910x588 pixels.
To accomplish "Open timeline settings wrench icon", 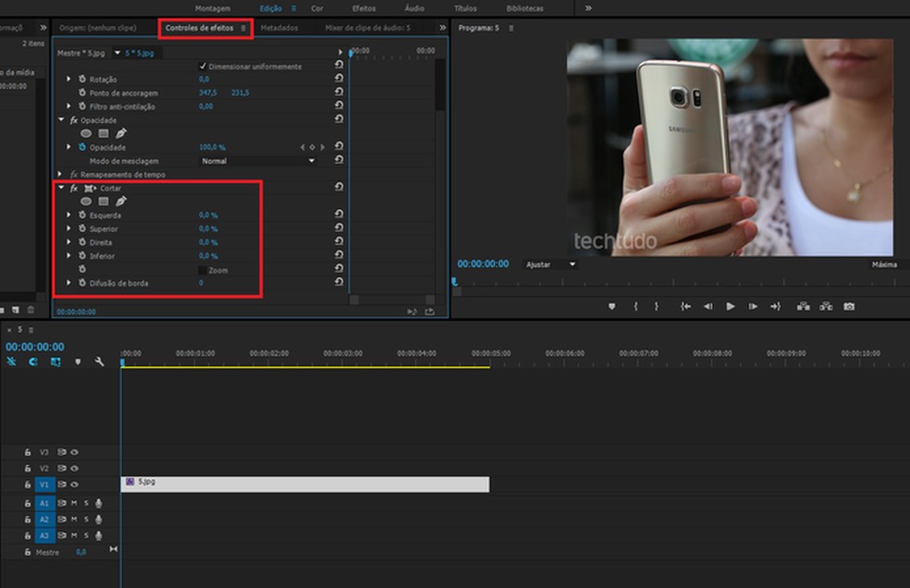I will pos(100,361).
